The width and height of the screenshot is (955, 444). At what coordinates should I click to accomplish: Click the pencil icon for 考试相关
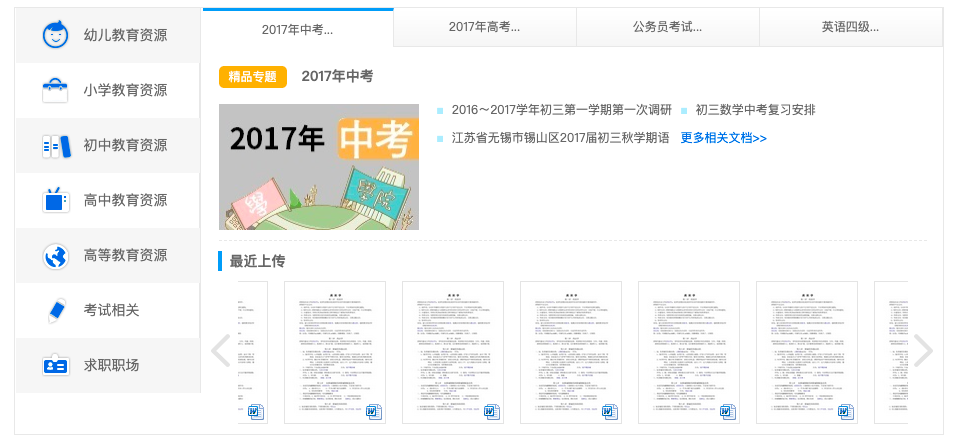point(56,310)
